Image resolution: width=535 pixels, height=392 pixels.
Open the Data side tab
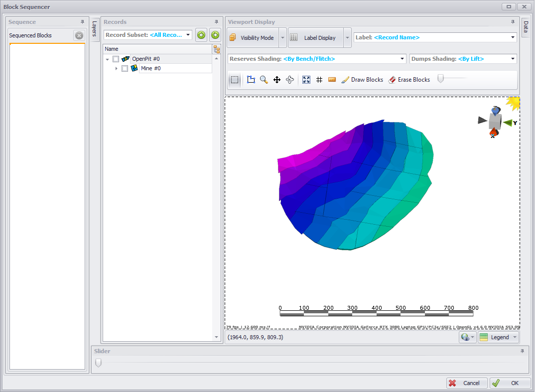(x=526, y=28)
